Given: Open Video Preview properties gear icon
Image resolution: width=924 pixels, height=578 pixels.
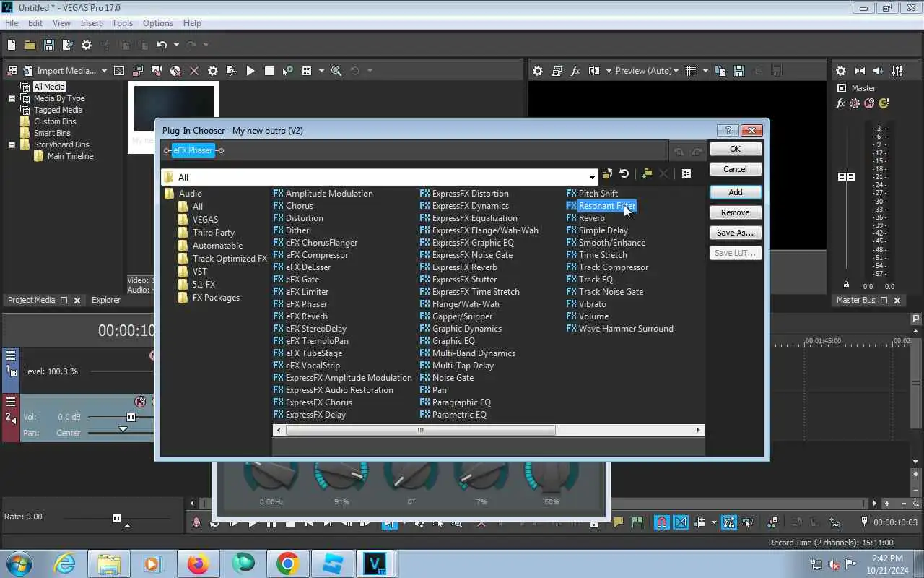Looking at the screenshot, I should [x=538, y=71].
